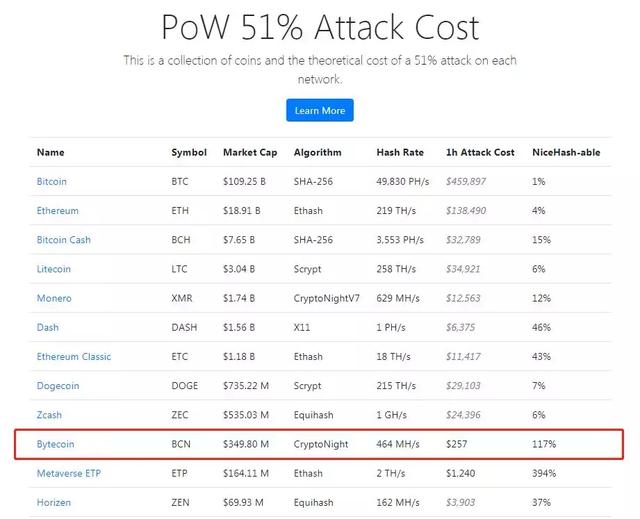Open the Bitcoin coin link
The width and height of the screenshot is (640, 519).
(x=54, y=181)
